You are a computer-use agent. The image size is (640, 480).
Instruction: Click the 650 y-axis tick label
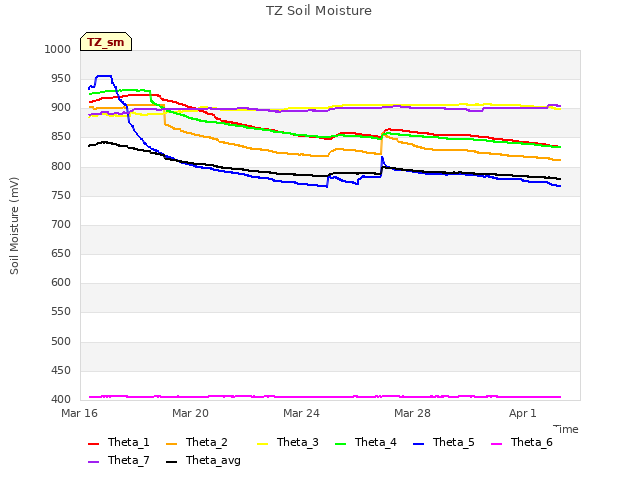(61, 253)
